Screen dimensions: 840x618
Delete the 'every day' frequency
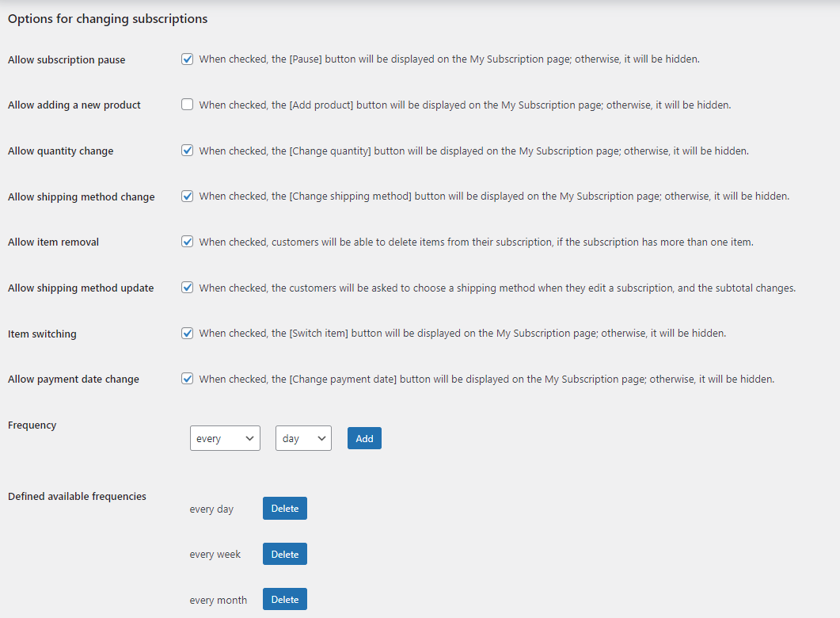(x=284, y=508)
